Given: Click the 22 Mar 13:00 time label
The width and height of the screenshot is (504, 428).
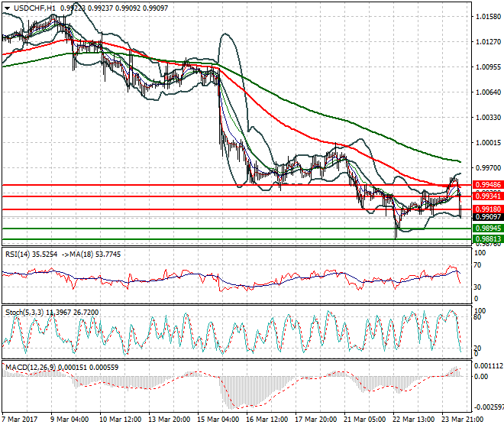Looking at the screenshot, I should (413, 420).
